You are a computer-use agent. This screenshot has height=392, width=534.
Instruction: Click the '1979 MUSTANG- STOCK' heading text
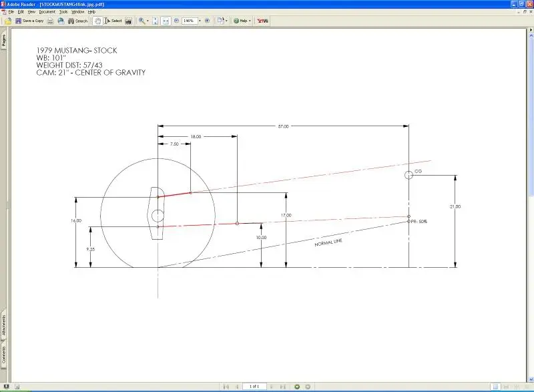coord(77,50)
